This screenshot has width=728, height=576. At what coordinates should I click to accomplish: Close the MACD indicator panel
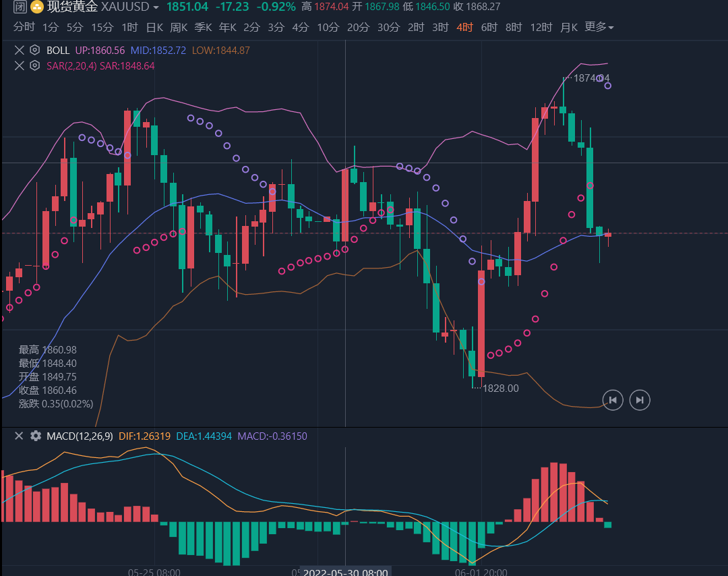tap(19, 436)
